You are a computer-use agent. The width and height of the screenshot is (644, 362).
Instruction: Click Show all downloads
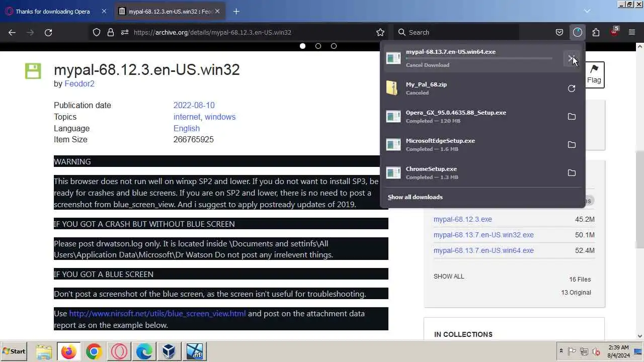click(x=415, y=197)
